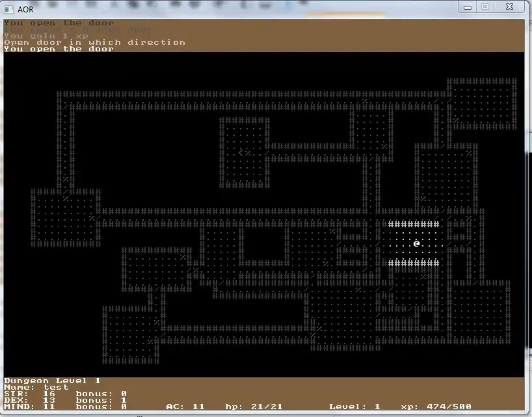Click the AOR window title icon
This screenshot has width=532, height=417.
[x=9, y=10]
